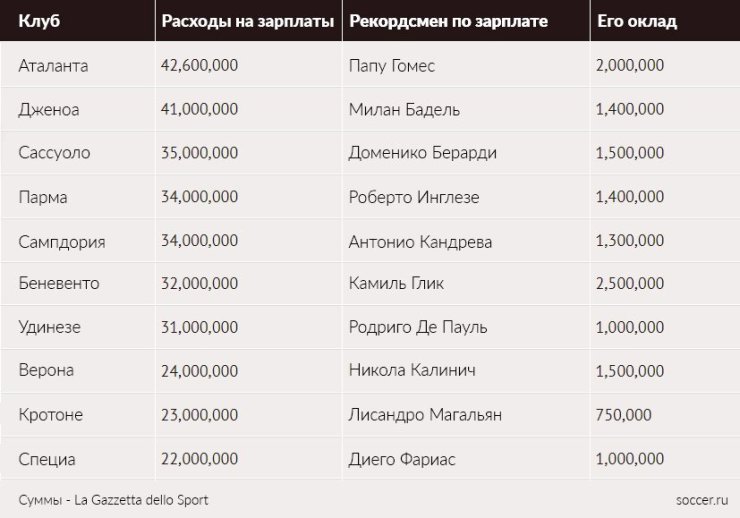Image resolution: width=740 pixels, height=518 pixels.
Task: Select Родриго Де Пауль cell
Action: click(x=416, y=327)
